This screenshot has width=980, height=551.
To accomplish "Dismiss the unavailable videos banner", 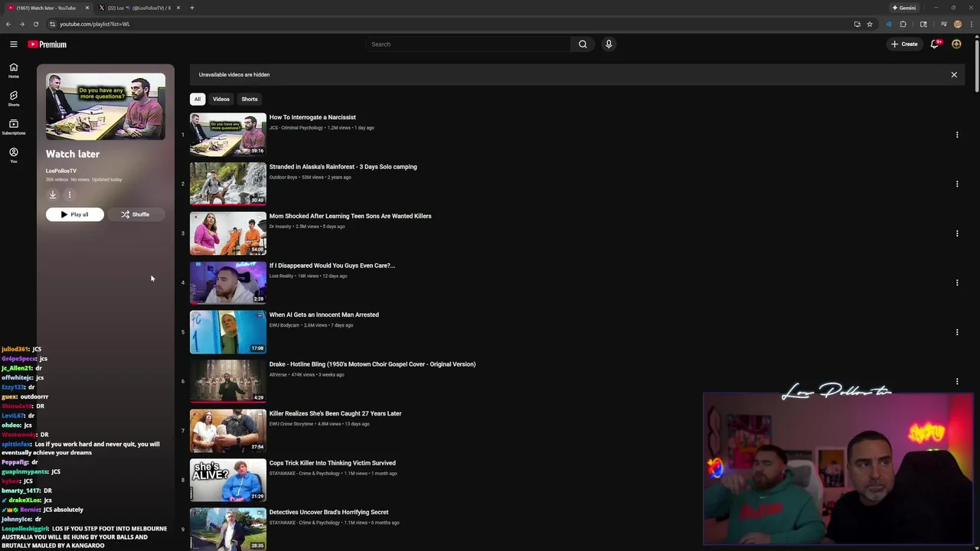I will [x=954, y=75].
